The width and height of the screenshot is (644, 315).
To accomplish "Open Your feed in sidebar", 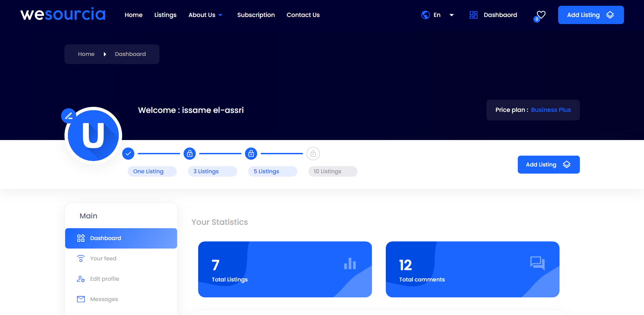I will tap(121, 259).
